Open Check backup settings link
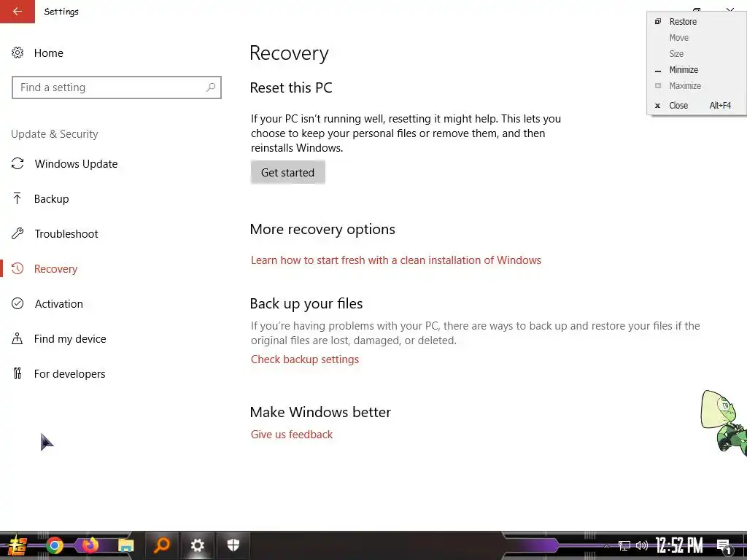This screenshot has height=560, width=747. (x=305, y=359)
